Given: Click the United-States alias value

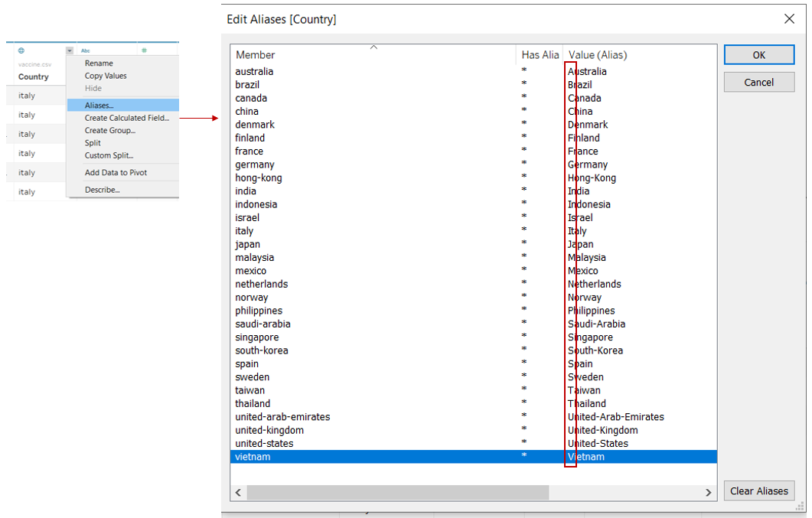Looking at the screenshot, I should [x=598, y=444].
